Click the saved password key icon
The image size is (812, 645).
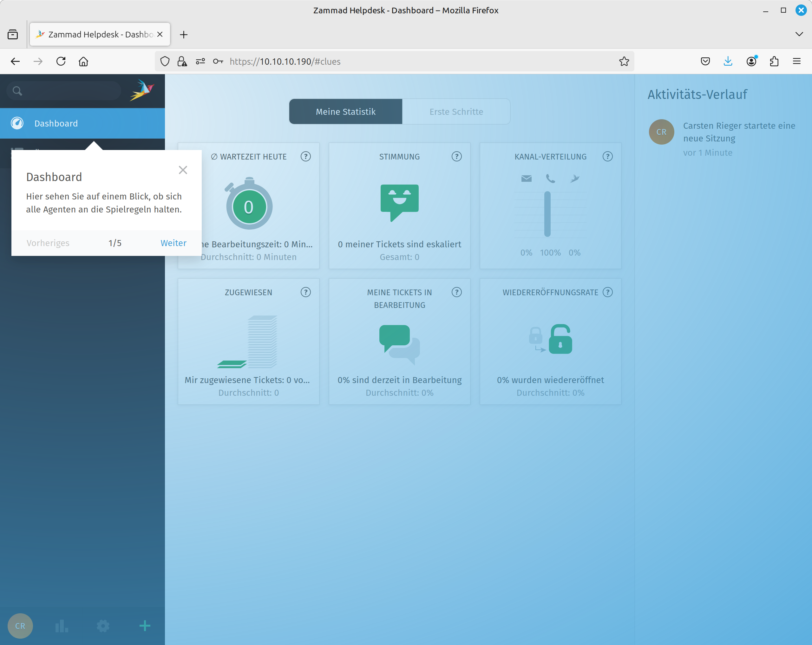tap(218, 62)
